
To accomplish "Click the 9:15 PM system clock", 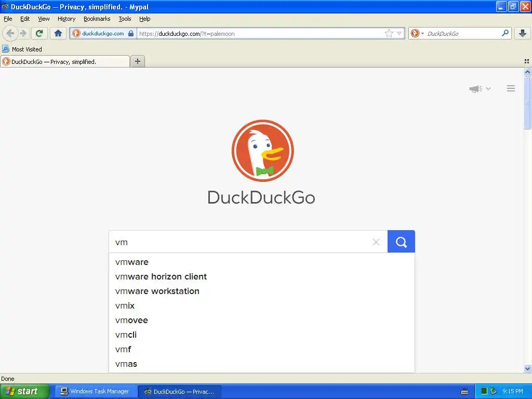I will tap(513, 391).
